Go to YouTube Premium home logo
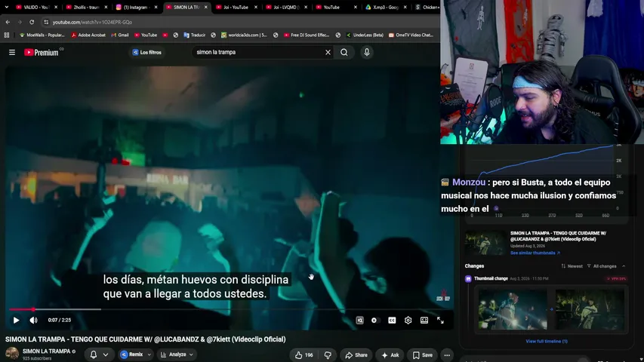The image size is (644, 362). pos(43,53)
